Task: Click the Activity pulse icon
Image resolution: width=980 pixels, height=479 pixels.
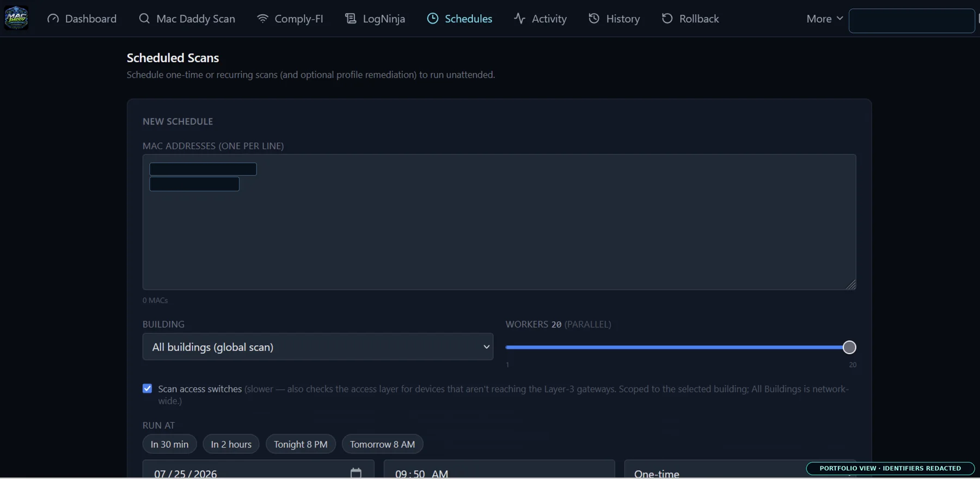Action: [x=519, y=19]
